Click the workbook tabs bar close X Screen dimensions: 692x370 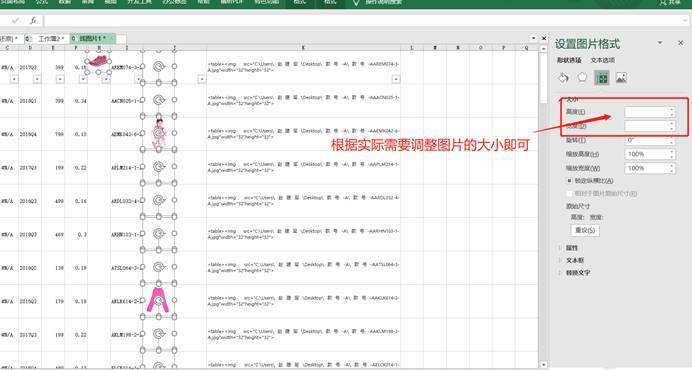click(x=544, y=39)
